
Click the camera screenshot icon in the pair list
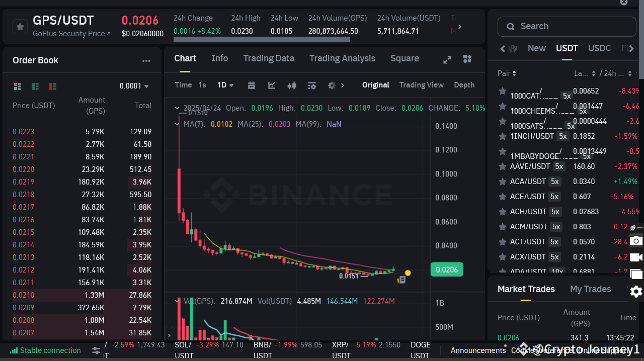(x=635, y=241)
